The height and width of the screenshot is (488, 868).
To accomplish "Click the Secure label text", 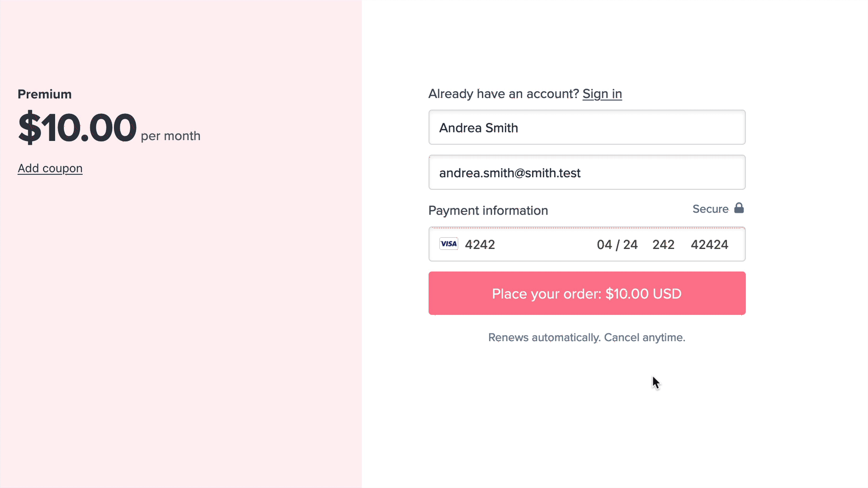I will pos(710,209).
